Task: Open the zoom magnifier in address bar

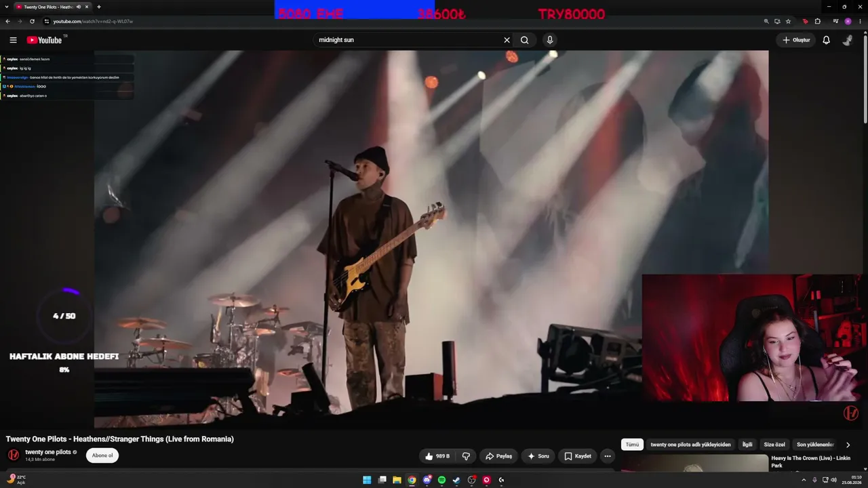Action: pos(766,21)
